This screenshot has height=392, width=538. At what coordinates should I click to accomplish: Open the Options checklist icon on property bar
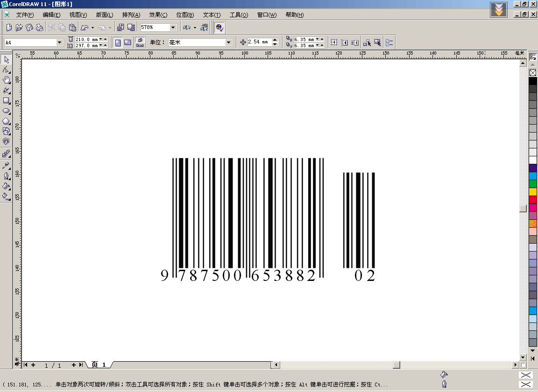coord(389,42)
